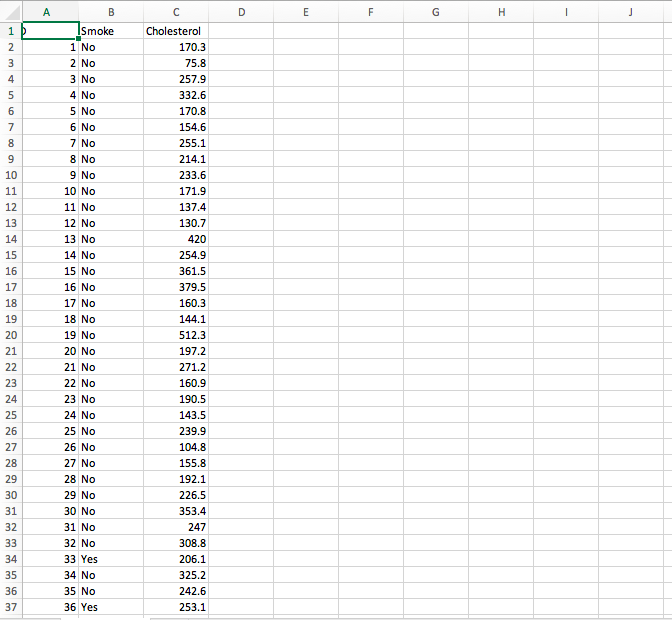The image size is (672, 620).
Task: Click cholesterol value 190.5
Action: (x=176, y=399)
